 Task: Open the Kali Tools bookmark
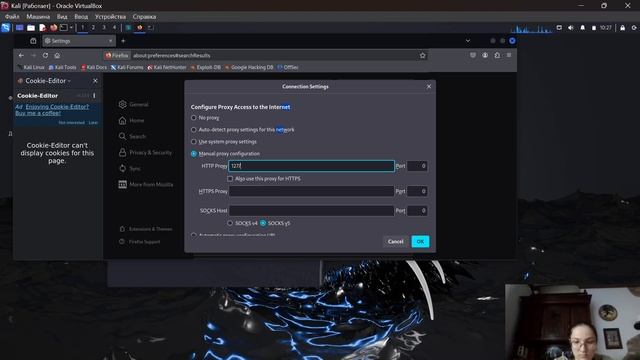(62, 67)
